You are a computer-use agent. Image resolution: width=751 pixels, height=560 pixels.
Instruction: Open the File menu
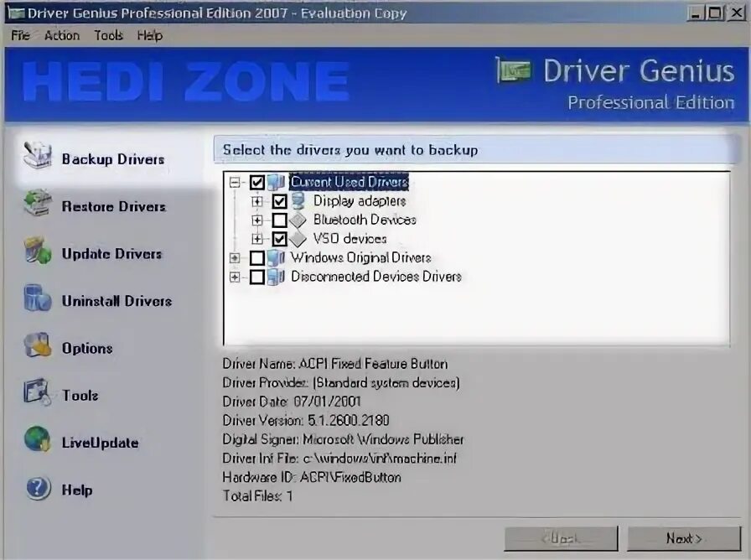(x=21, y=35)
